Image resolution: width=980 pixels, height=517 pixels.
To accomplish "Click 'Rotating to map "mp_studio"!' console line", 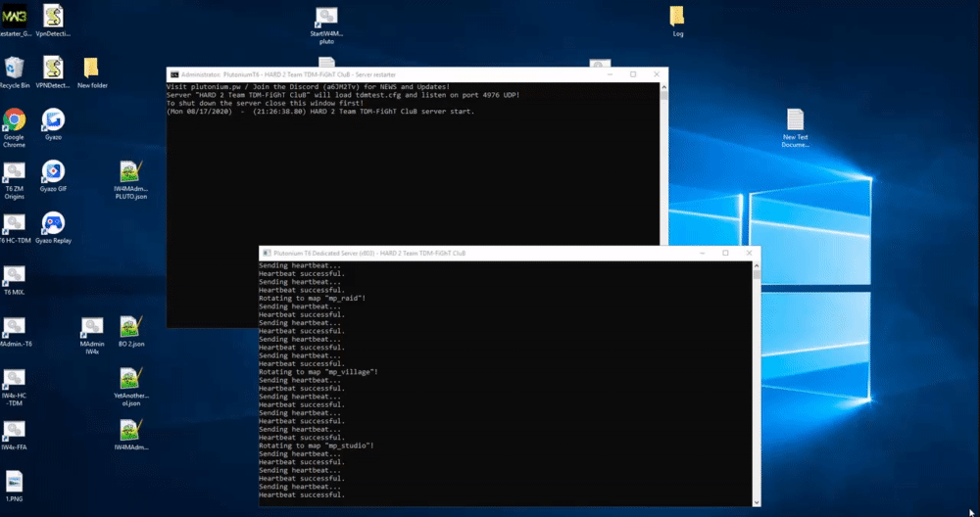I will pyautogui.click(x=317, y=446).
